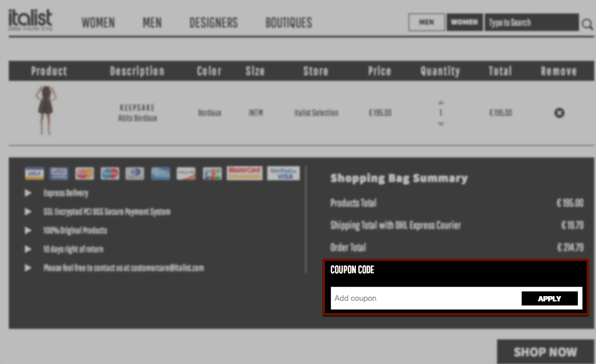Click the SHOP NOW button
The height and width of the screenshot is (364, 596).
pyautogui.click(x=545, y=352)
